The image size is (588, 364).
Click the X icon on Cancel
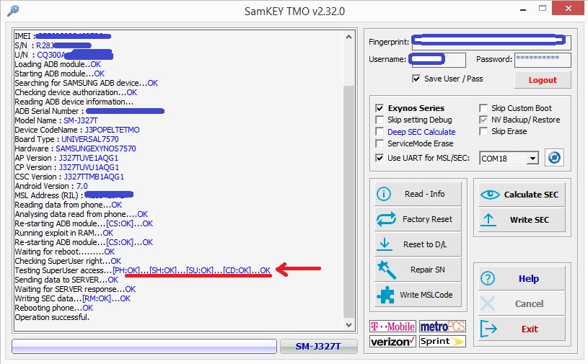tap(488, 303)
